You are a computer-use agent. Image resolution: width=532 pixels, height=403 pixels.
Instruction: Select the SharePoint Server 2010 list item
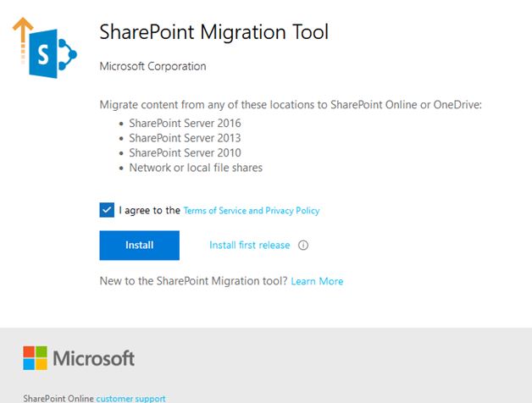point(185,153)
